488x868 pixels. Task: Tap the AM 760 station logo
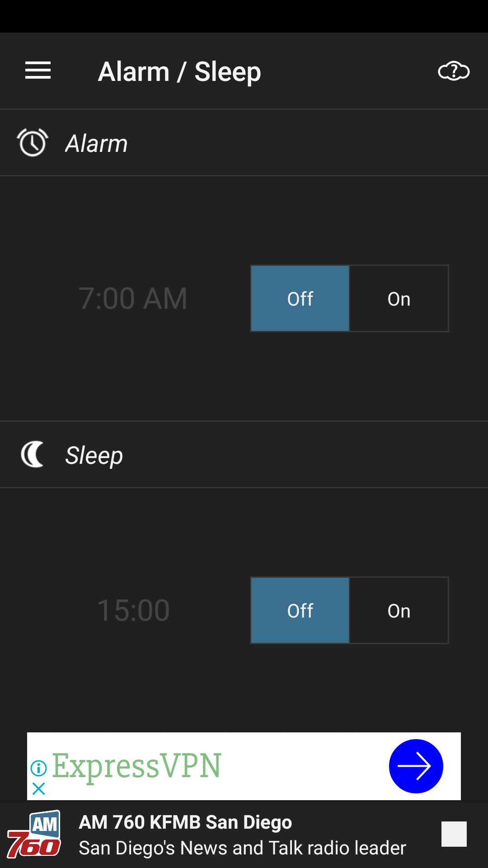tap(34, 834)
